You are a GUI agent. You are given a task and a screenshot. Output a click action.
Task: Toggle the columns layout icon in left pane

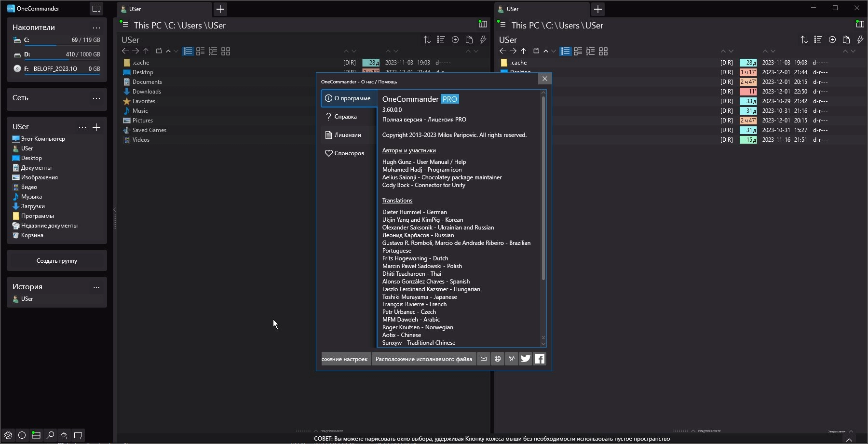(x=482, y=24)
